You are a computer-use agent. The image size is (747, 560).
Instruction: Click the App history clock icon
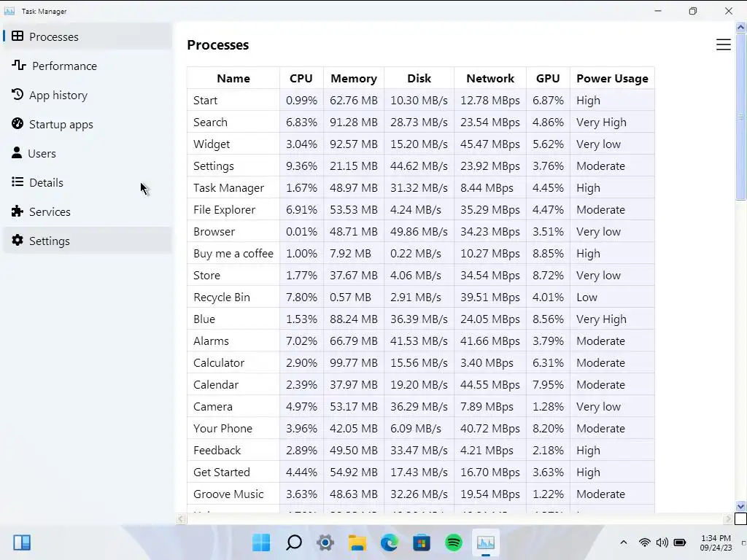tap(18, 95)
